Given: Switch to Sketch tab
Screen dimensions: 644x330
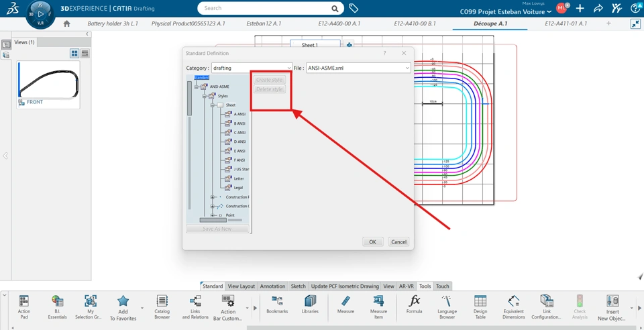Looking at the screenshot, I should 298,286.
